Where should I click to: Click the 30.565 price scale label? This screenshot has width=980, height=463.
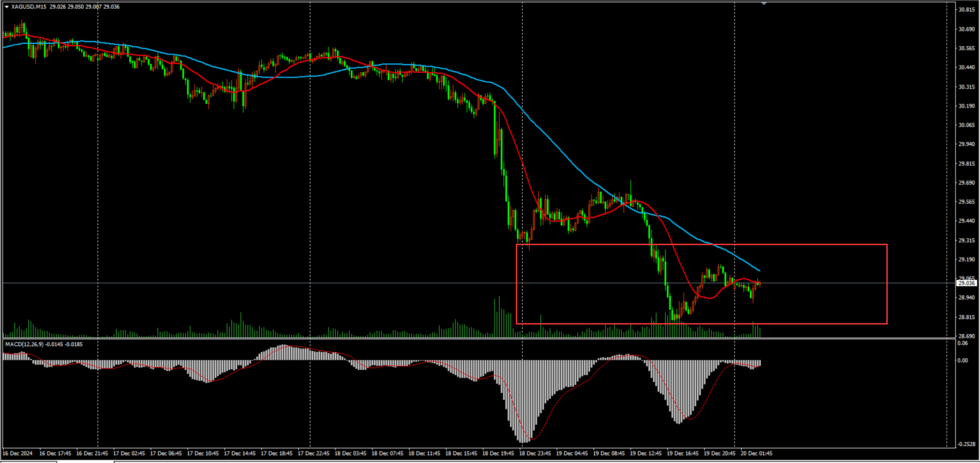point(967,48)
